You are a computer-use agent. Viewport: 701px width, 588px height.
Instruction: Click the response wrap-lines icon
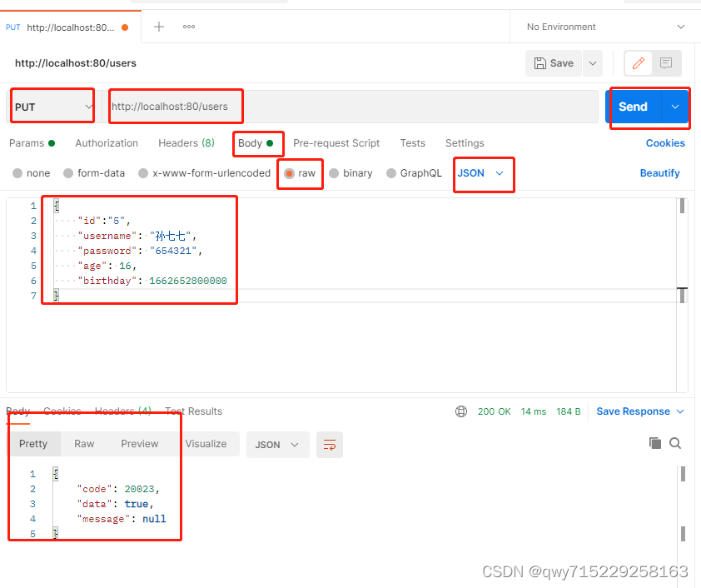pyautogui.click(x=330, y=445)
